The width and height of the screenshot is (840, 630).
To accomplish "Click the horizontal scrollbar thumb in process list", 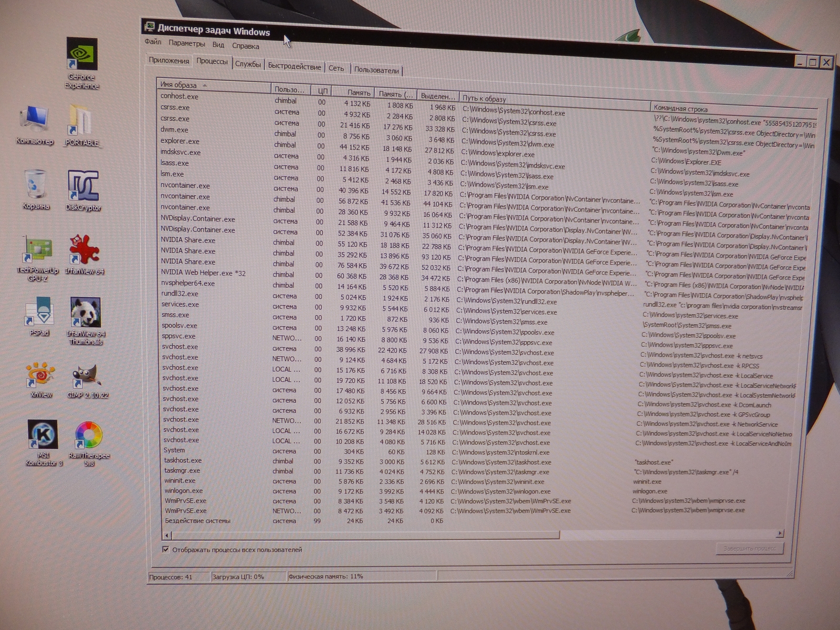I will point(365,535).
